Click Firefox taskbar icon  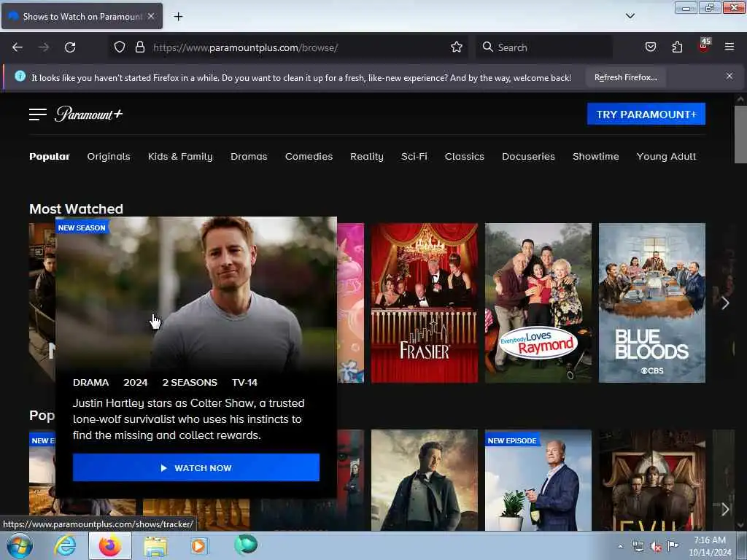coord(110,545)
